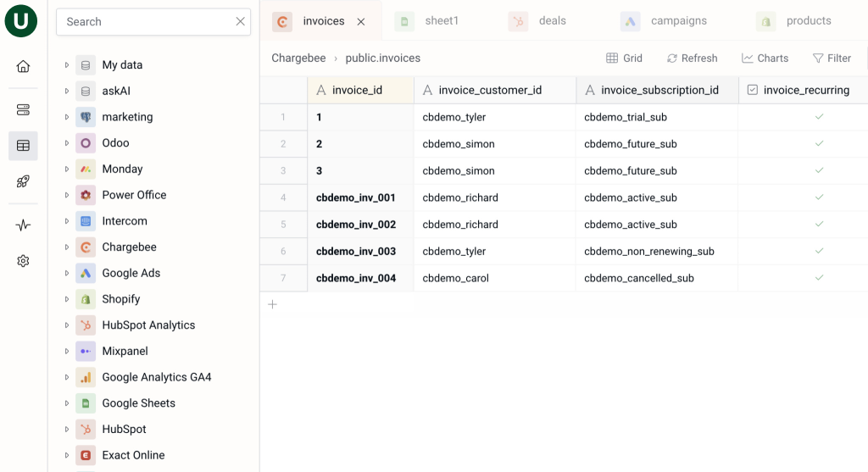Click the Intercom connector icon
The height and width of the screenshot is (472, 868).
[86, 221]
